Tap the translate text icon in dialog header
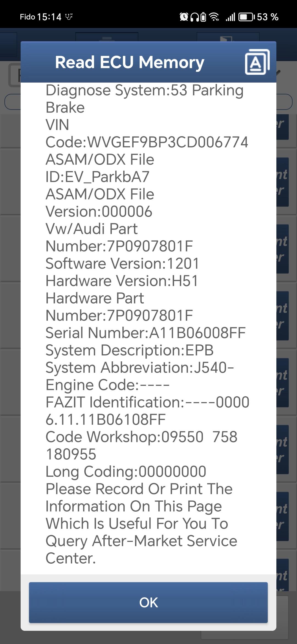Image resolution: width=297 pixels, height=644 pixels. (257, 62)
